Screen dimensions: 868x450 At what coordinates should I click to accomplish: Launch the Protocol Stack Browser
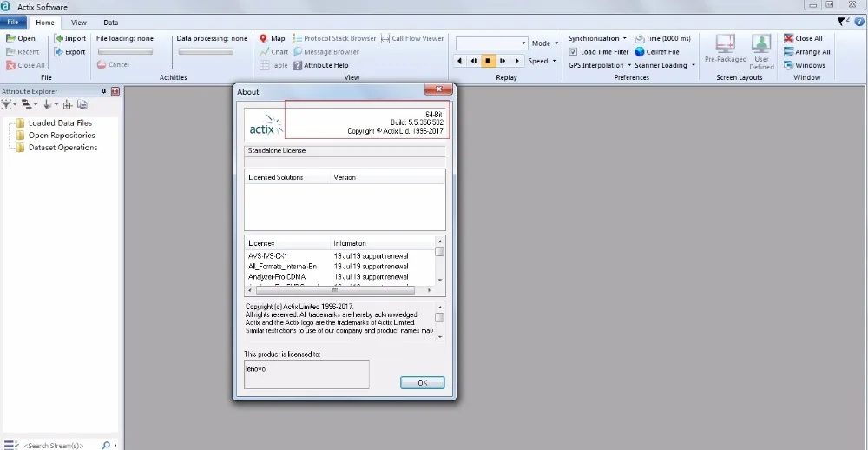(x=334, y=38)
